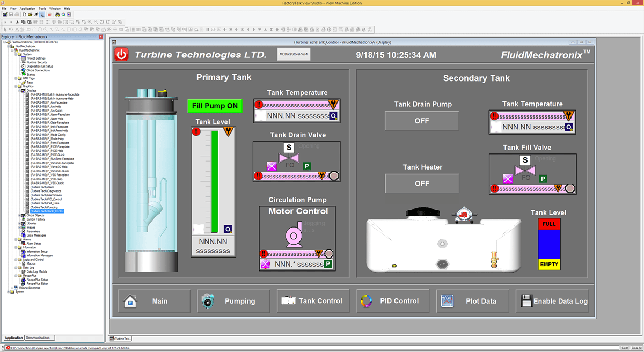Viewport: 644px width, 352px height.
Task: Open the Tools menu
Action: point(42,9)
